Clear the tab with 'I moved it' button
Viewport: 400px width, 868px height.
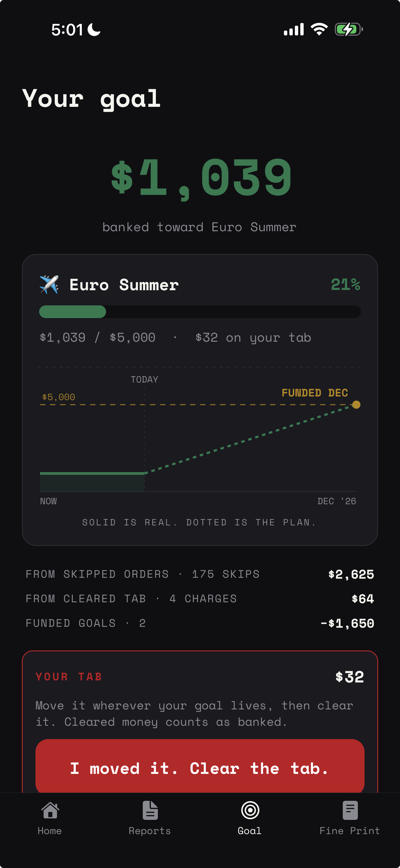tap(200, 768)
